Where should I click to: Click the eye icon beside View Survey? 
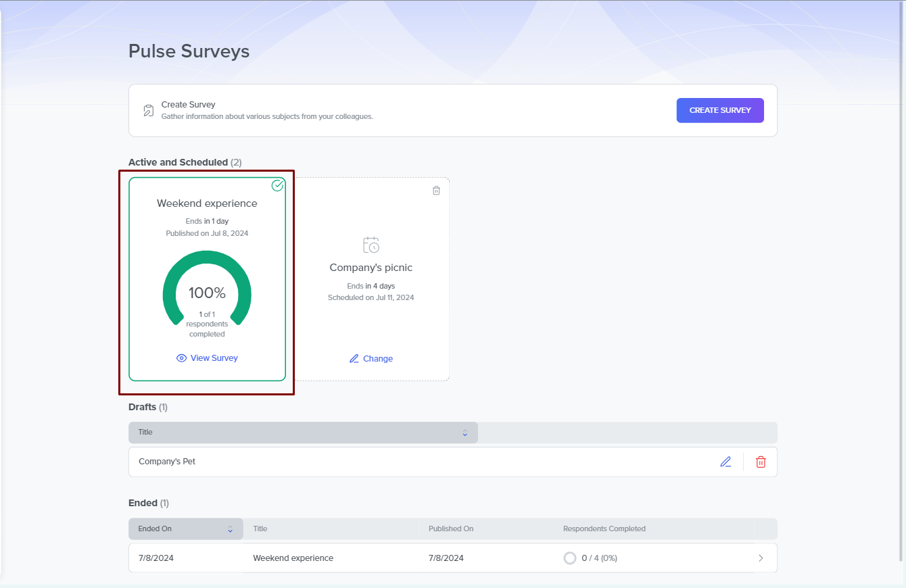181,358
